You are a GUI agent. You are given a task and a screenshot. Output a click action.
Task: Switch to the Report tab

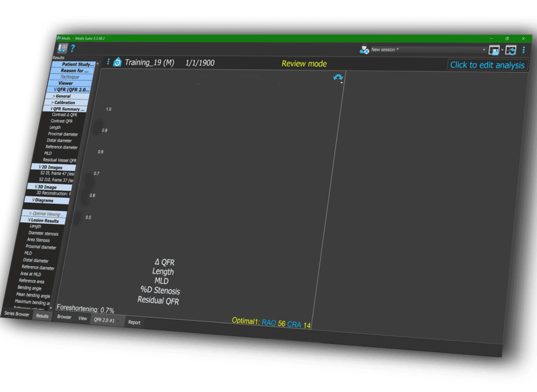coord(134,322)
